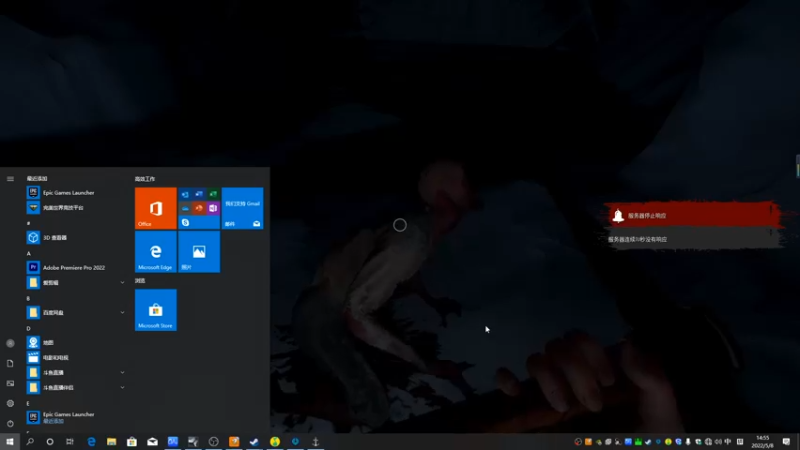
Task: Expand the 百度网盘 folder chevron
Action: pyautogui.click(x=122, y=312)
